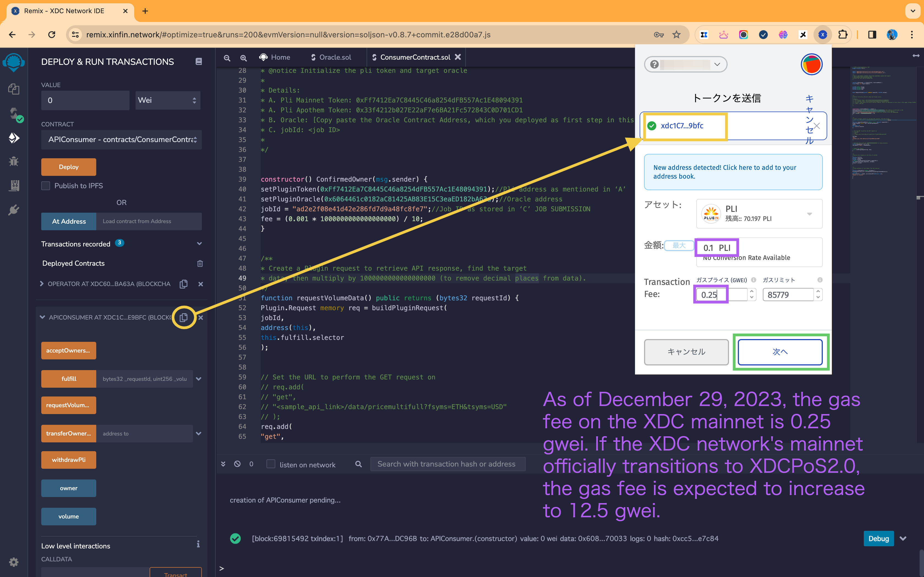Viewport: 924px width, 577px height.
Task: Open Remix settings via the gear icon
Action: pos(14,562)
